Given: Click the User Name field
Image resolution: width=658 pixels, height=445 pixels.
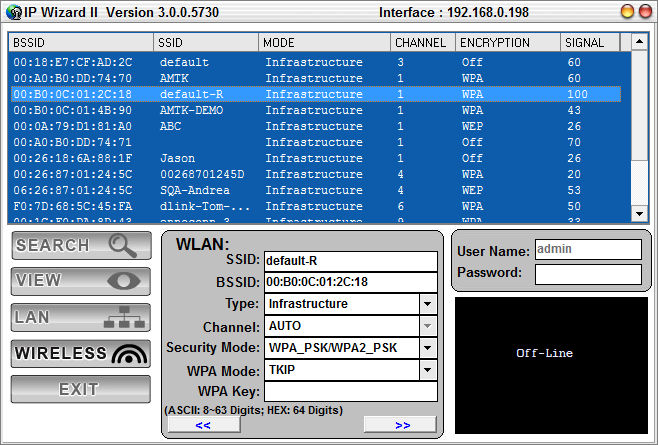Looking at the screenshot, I should tap(588, 249).
